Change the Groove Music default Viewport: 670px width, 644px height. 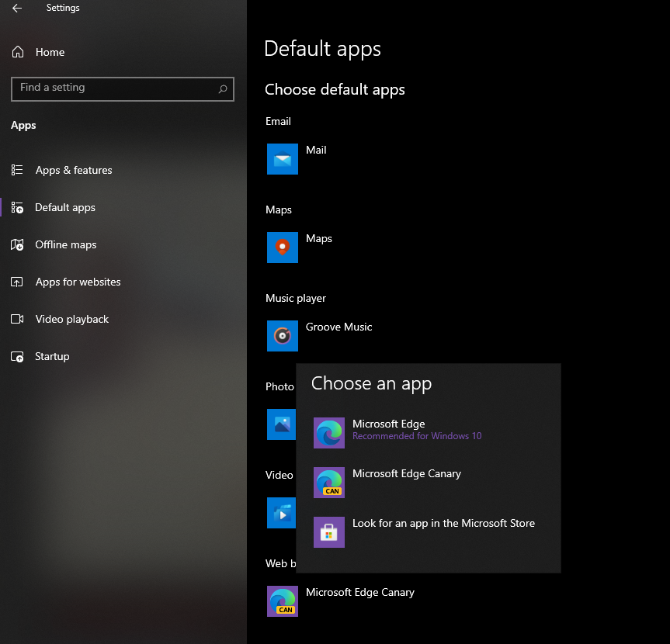pos(338,327)
